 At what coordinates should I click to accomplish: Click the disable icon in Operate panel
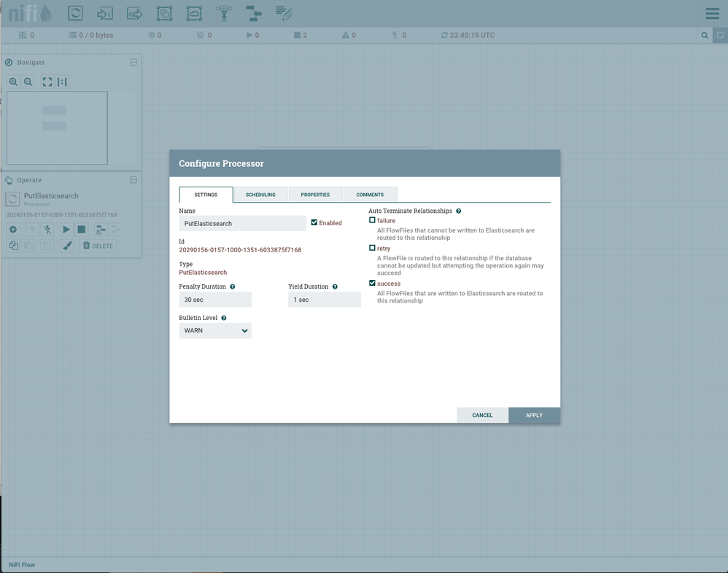click(x=47, y=229)
